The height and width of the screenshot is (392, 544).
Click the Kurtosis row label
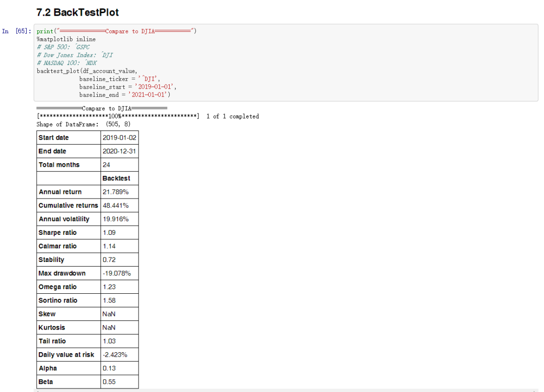[69, 328]
